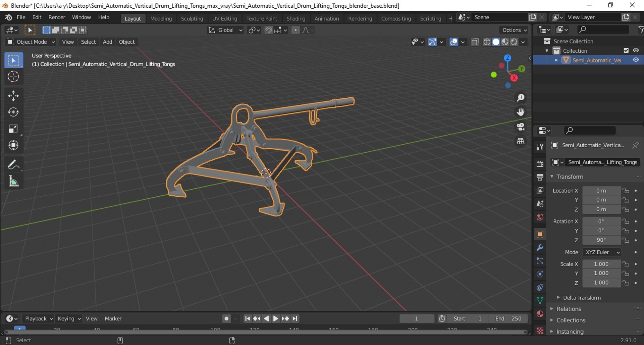Switch to Modeling workspace tab
The image size is (644, 345).
point(161,18)
